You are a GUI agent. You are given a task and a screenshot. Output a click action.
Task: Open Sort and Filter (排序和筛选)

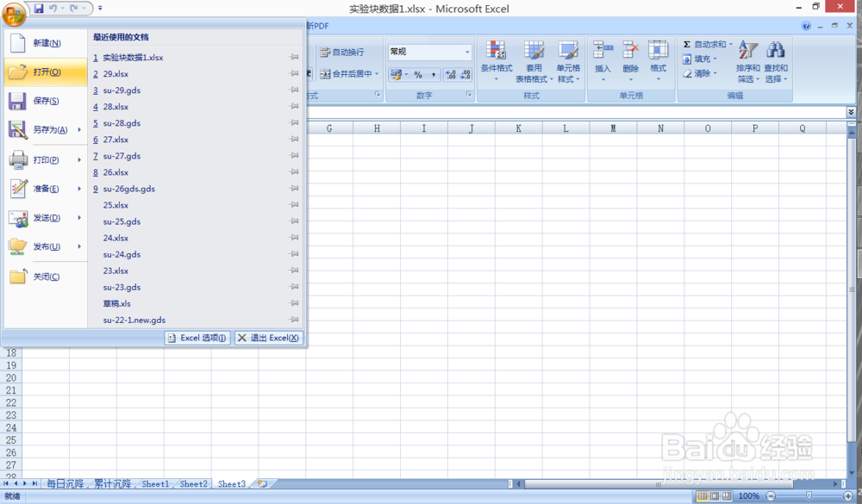[x=748, y=61]
